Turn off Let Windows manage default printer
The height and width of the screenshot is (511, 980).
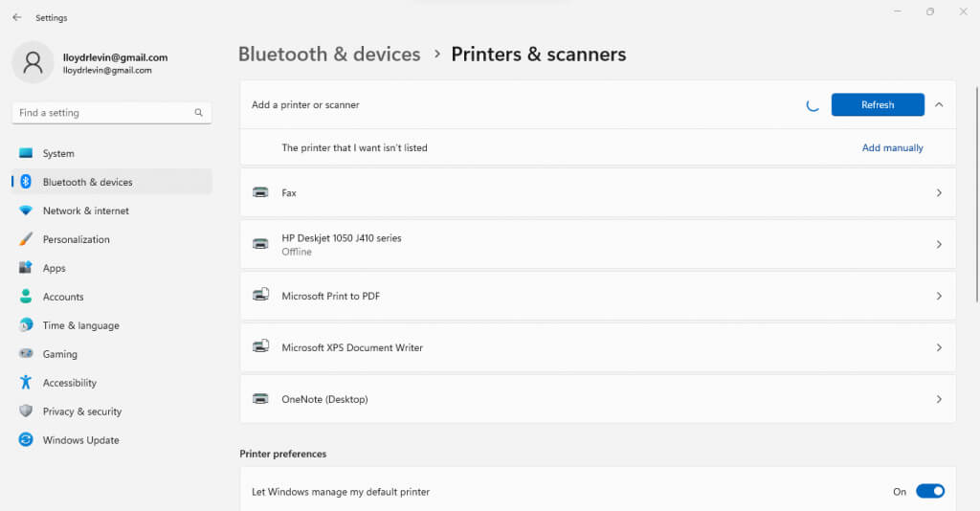(x=929, y=492)
